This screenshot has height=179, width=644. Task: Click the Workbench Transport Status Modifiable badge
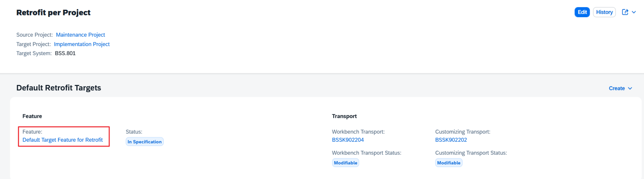(345, 163)
